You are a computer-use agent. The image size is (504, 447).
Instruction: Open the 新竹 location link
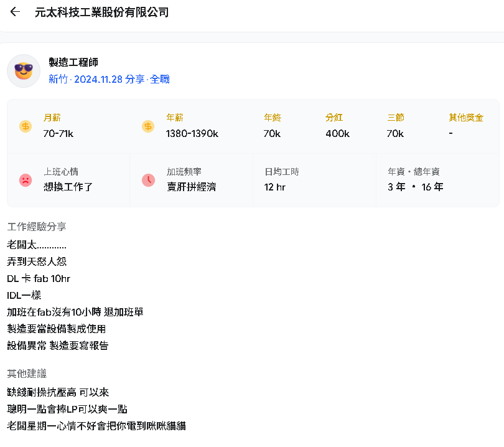click(58, 79)
